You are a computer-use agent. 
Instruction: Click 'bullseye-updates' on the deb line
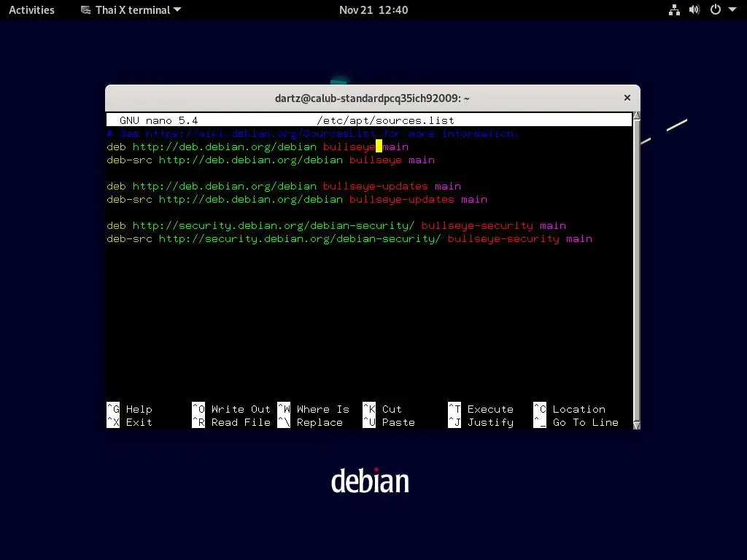pyautogui.click(x=376, y=187)
